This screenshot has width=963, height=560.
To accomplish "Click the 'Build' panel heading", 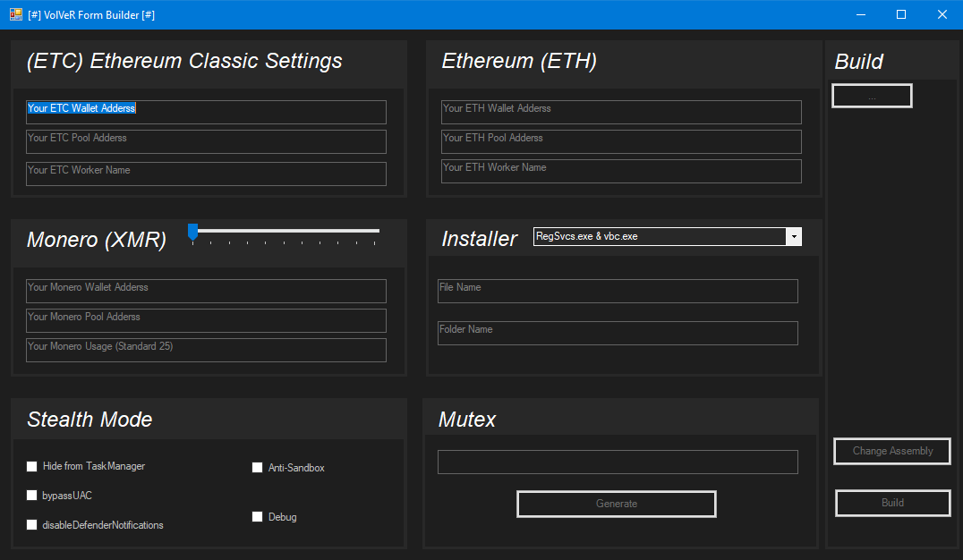I will pyautogui.click(x=858, y=62).
